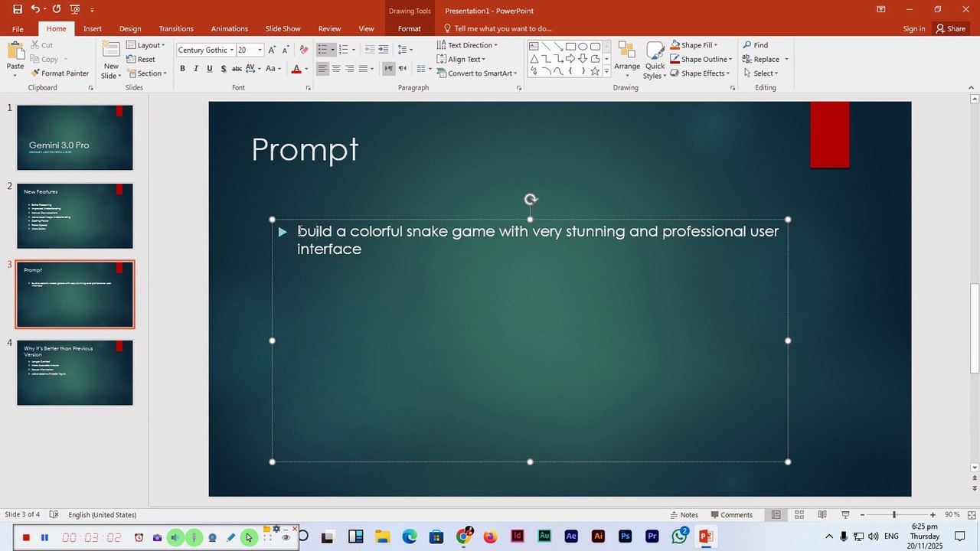Switch to Slide Sorter view
Screen dimensions: 980x551
click(799, 515)
